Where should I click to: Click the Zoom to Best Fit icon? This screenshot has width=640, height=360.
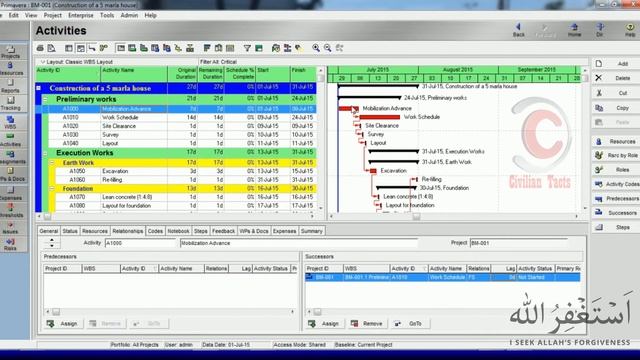[x=339, y=48]
